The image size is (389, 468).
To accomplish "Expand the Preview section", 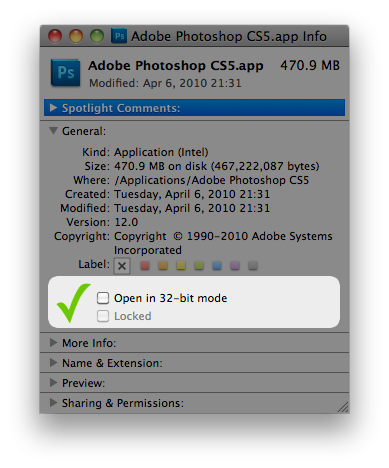I will [53, 383].
